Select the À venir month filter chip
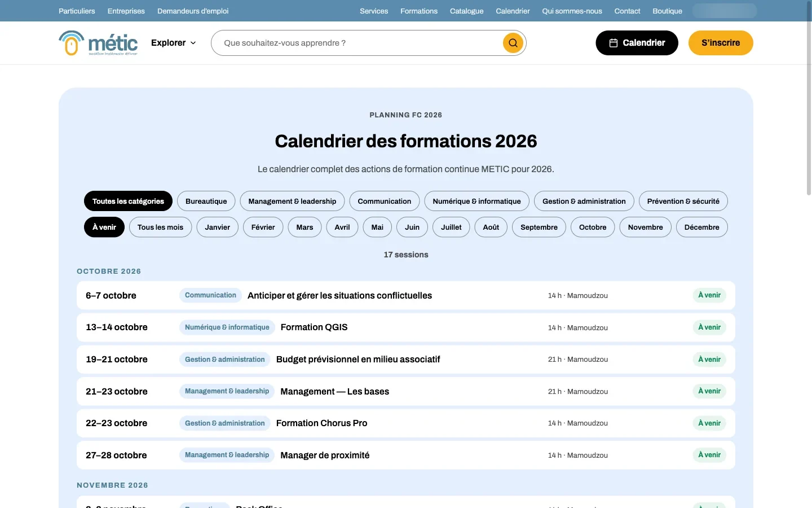812x508 pixels. point(104,227)
